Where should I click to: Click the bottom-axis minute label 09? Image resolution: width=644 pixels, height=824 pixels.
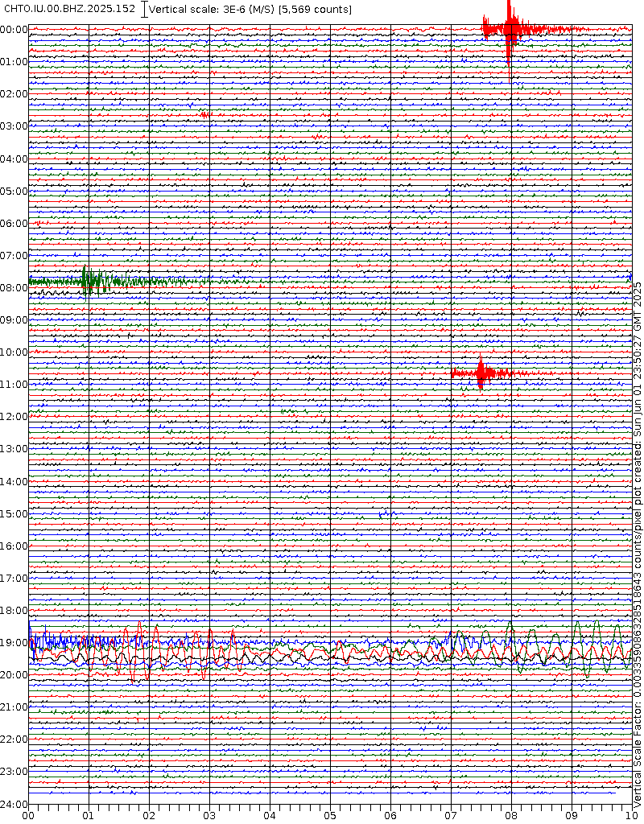point(572,816)
